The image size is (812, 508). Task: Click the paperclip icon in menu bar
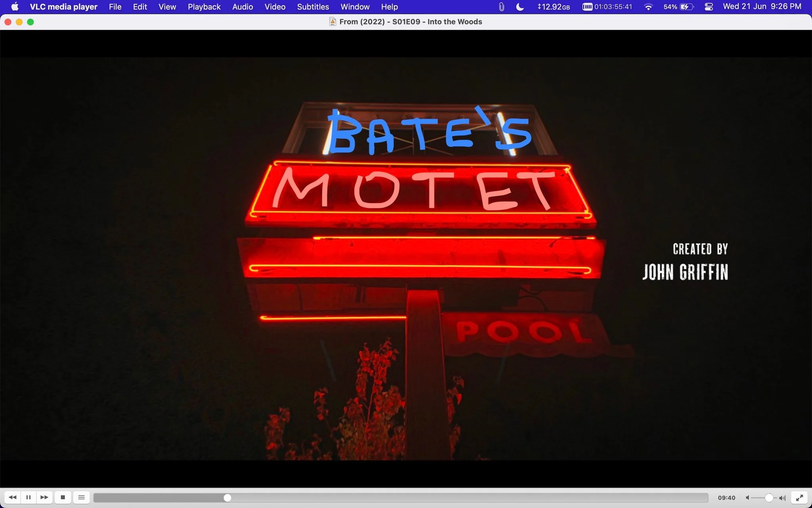tap(502, 7)
